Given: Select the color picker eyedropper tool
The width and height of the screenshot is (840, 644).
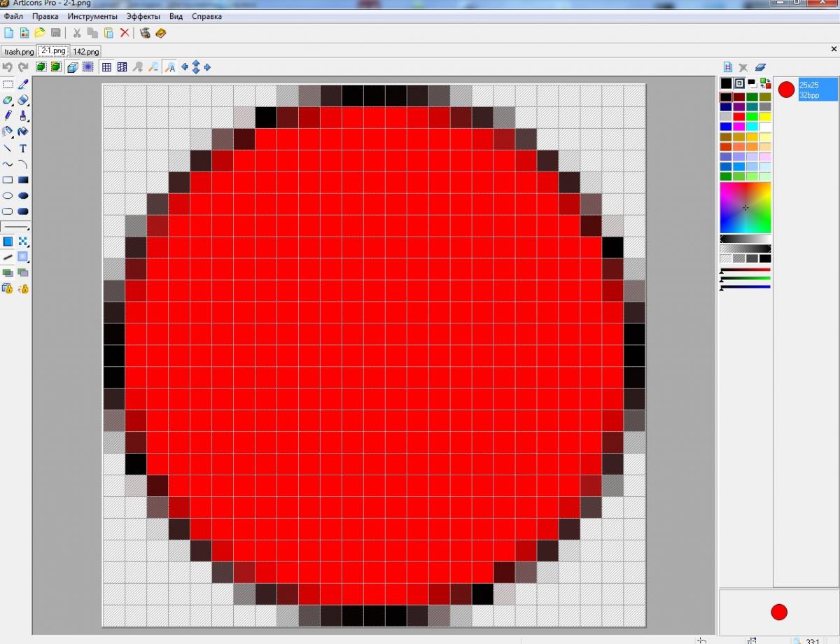Looking at the screenshot, I should point(23,84).
